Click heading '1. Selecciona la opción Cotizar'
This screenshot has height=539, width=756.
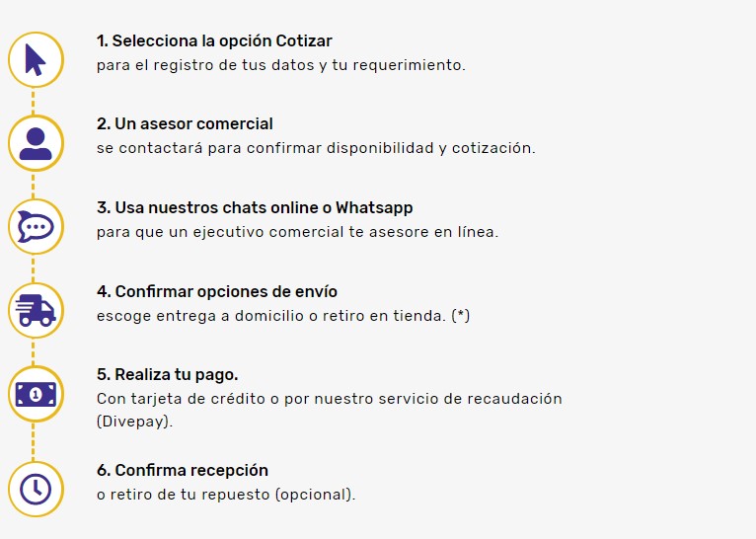[x=214, y=41]
